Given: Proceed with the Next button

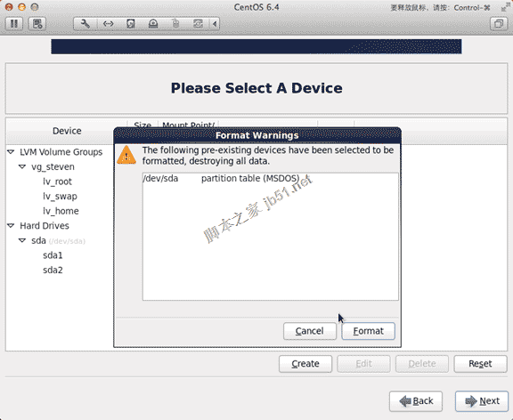Looking at the screenshot, I should tap(482, 401).
